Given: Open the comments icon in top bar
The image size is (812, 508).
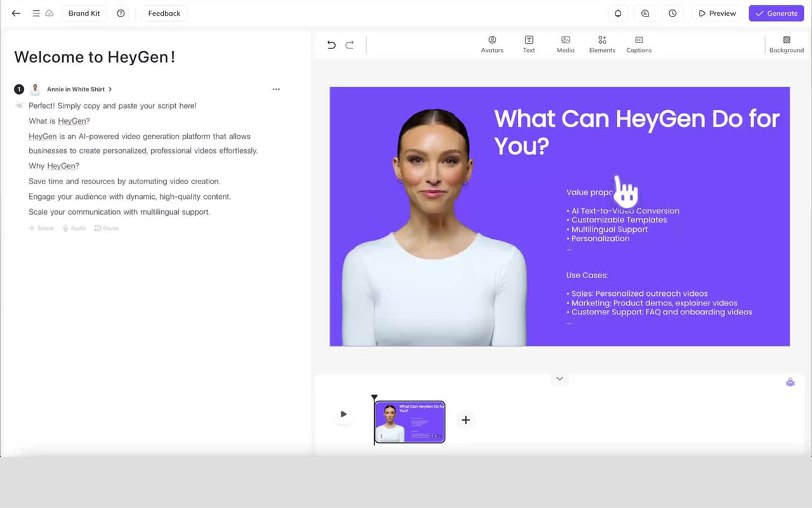Looking at the screenshot, I should (x=645, y=13).
